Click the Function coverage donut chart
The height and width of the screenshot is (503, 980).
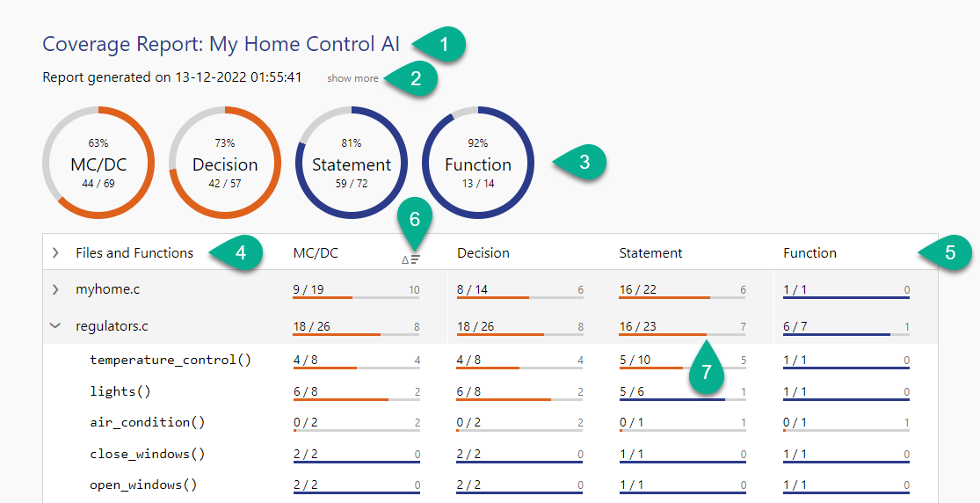click(x=478, y=163)
